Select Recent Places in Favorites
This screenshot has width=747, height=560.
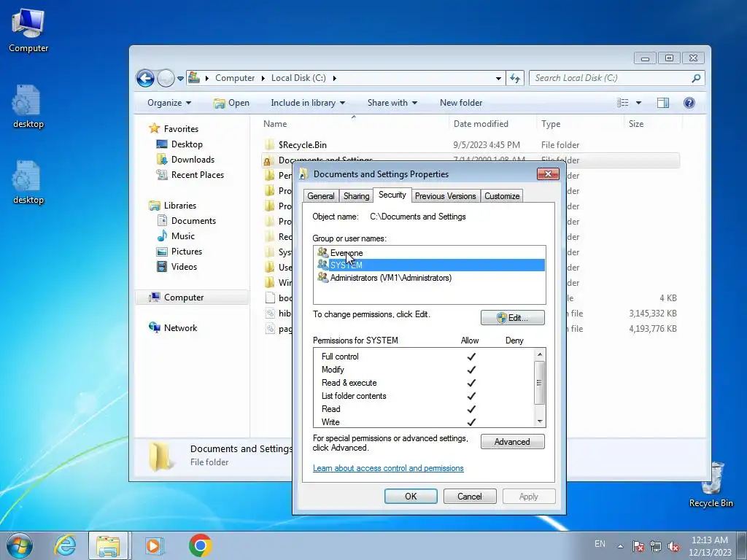pyautogui.click(x=190, y=175)
